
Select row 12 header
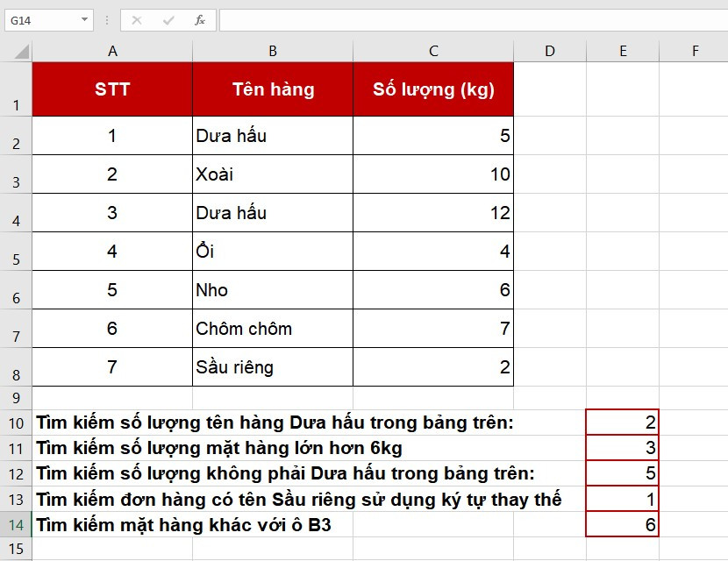click(16, 473)
